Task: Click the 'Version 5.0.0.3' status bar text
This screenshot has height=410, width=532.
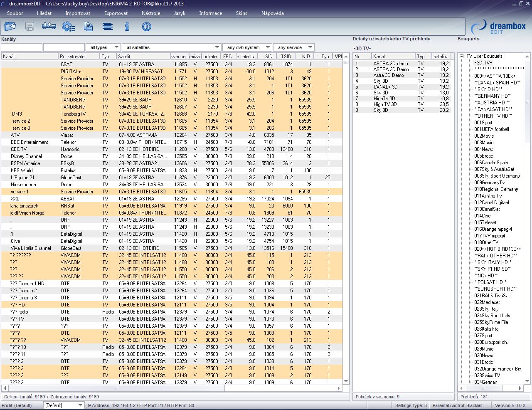Action: coord(510,405)
